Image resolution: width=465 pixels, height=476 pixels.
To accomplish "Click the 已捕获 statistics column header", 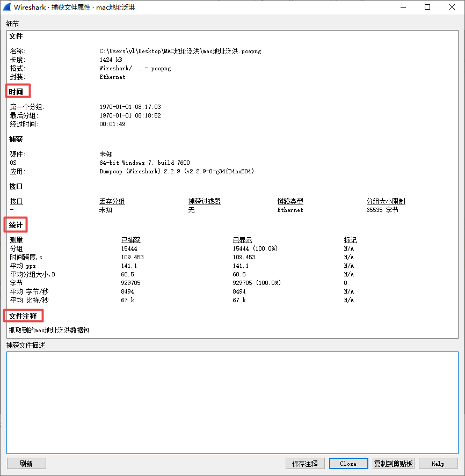I will pyautogui.click(x=130, y=240).
